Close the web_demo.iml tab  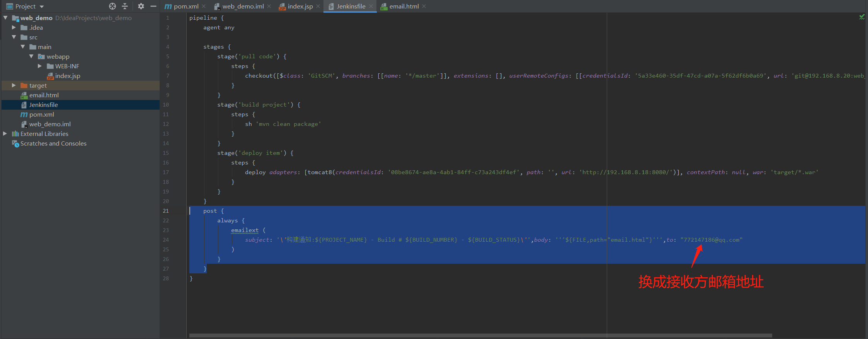coord(269,6)
